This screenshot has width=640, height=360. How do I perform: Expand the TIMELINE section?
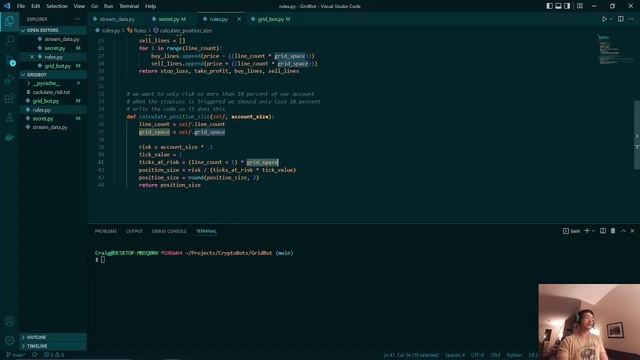pos(53,346)
